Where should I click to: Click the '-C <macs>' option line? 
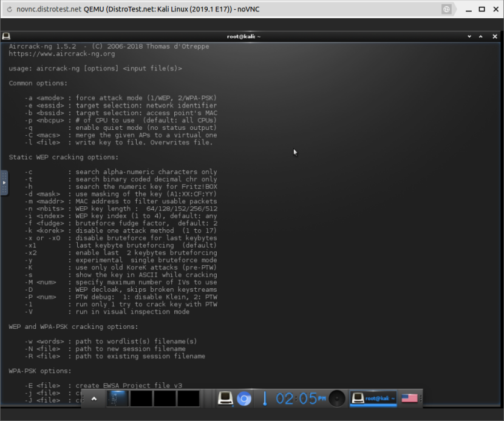(x=121, y=135)
